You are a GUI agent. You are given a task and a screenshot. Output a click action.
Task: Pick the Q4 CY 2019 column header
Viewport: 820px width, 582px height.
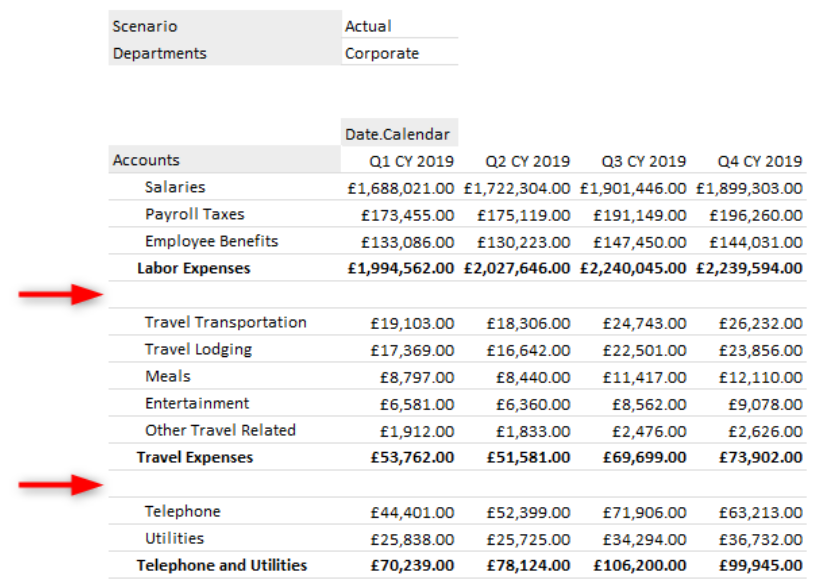coord(760,161)
